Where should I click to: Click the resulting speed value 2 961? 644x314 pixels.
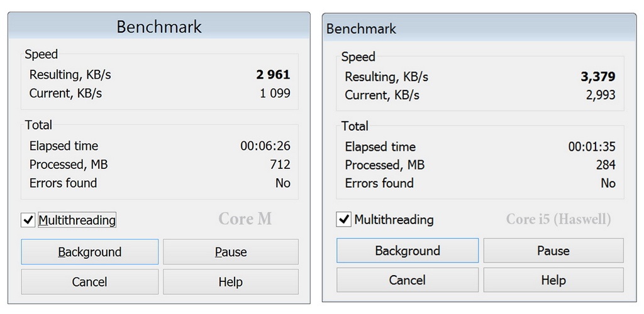click(273, 75)
